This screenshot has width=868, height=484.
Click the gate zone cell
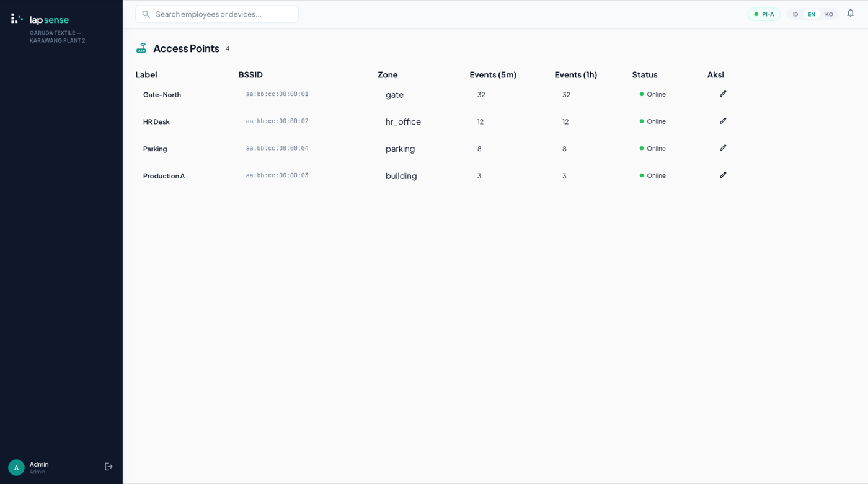394,95
